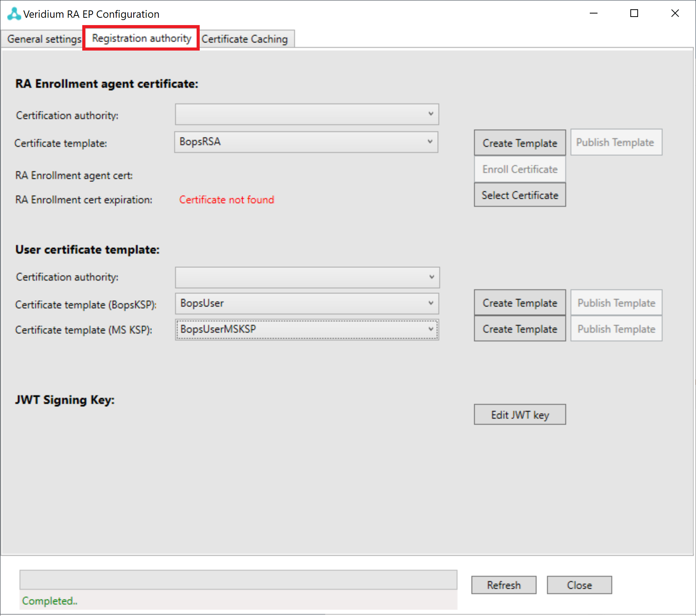
Task: Open the BopsRSA certificate template dropdown
Action: [x=306, y=142]
